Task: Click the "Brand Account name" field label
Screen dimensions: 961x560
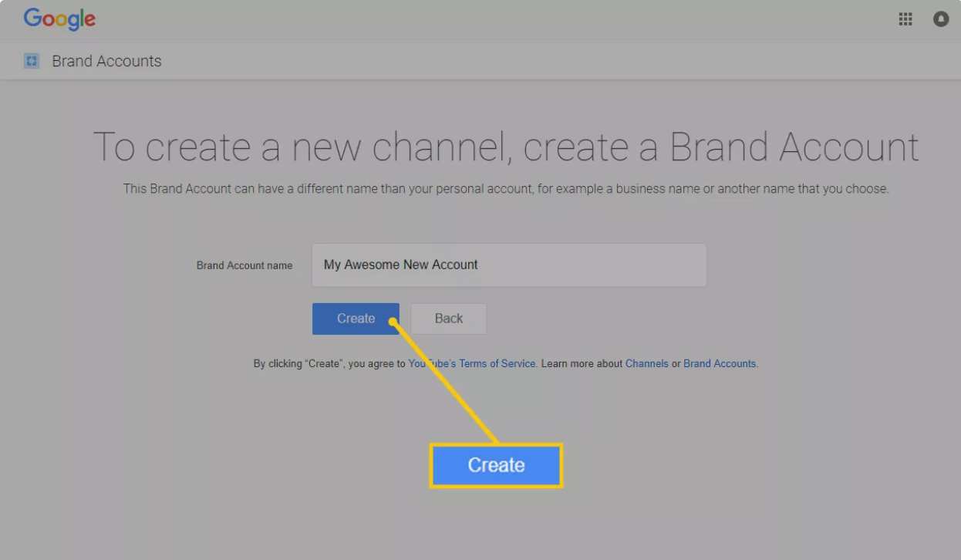Action: point(244,265)
